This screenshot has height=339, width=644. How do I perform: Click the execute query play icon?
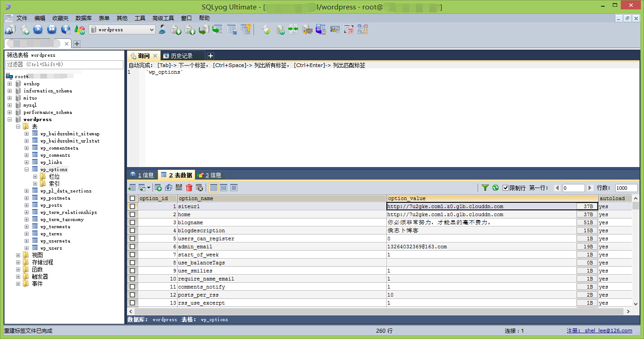point(38,29)
